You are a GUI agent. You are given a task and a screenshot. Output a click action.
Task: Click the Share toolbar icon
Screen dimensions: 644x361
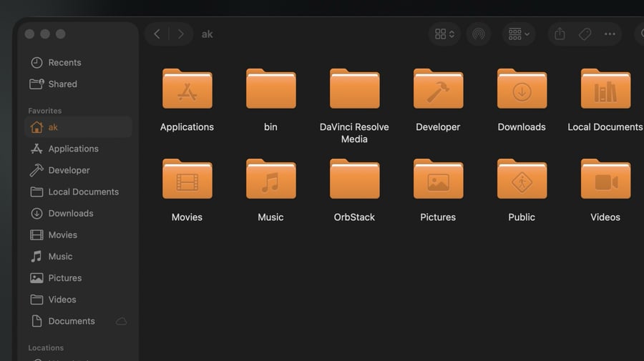[x=560, y=34]
